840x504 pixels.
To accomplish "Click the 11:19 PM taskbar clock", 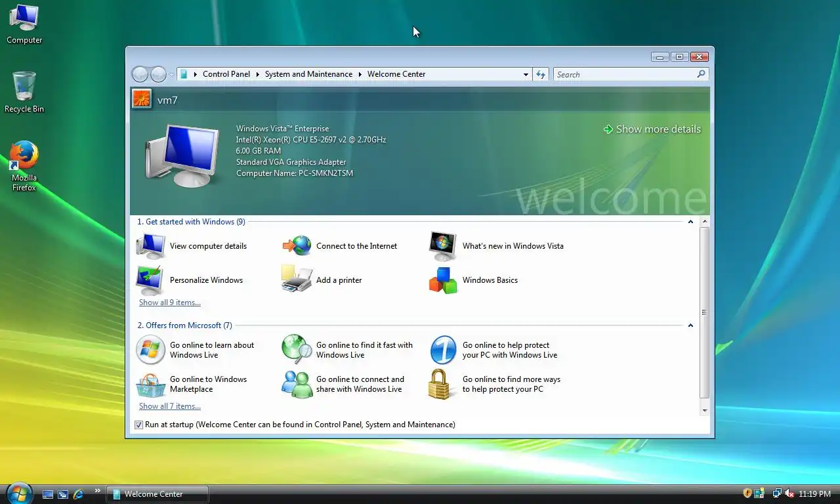I will (814, 493).
